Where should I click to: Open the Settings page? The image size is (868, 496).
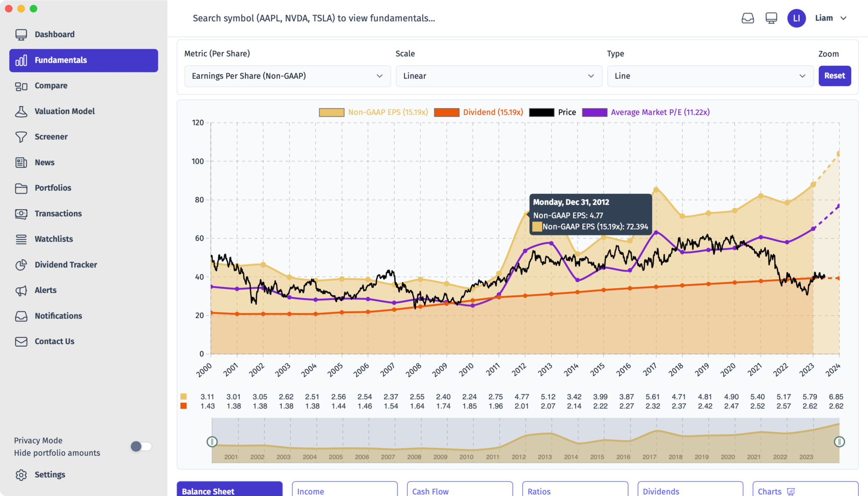pyautogui.click(x=83, y=475)
